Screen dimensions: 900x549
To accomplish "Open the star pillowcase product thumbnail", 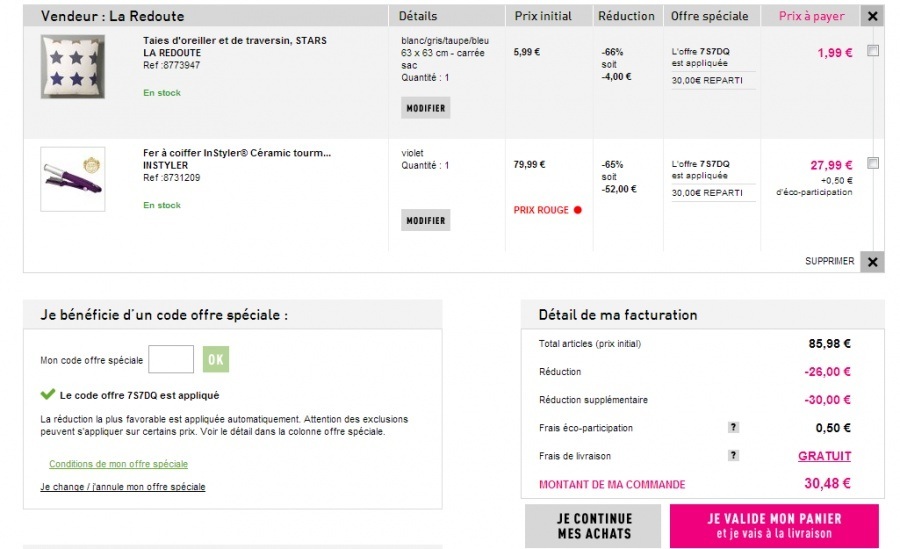I will [x=73, y=67].
